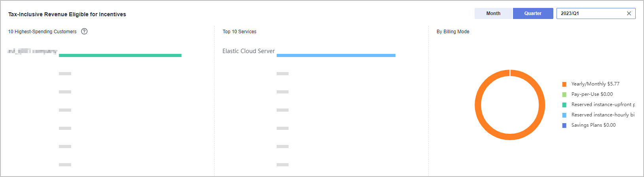The width and height of the screenshot is (644, 177).
Task: Click the Pay-per-Use $0.00 legend label
Action: tap(592, 94)
